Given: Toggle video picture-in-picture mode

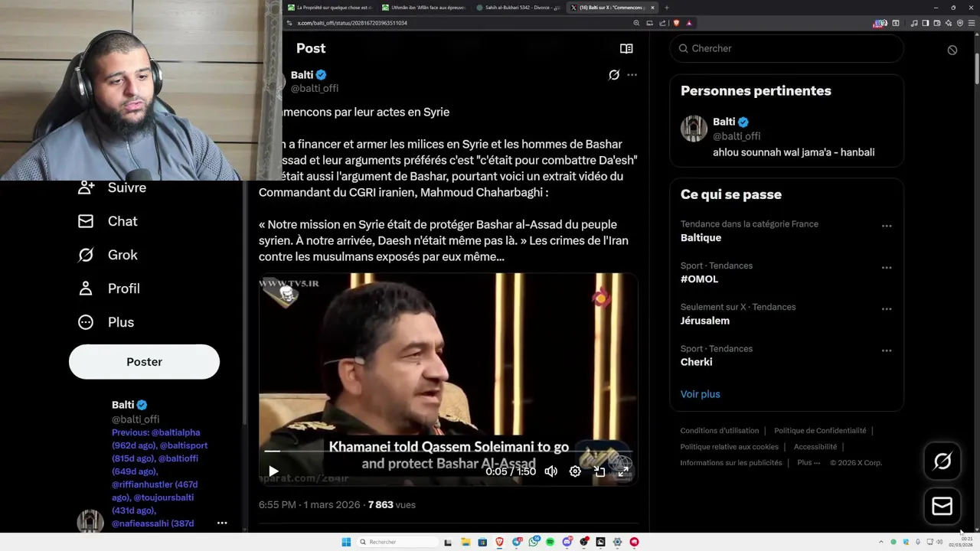Looking at the screenshot, I should click(x=599, y=471).
